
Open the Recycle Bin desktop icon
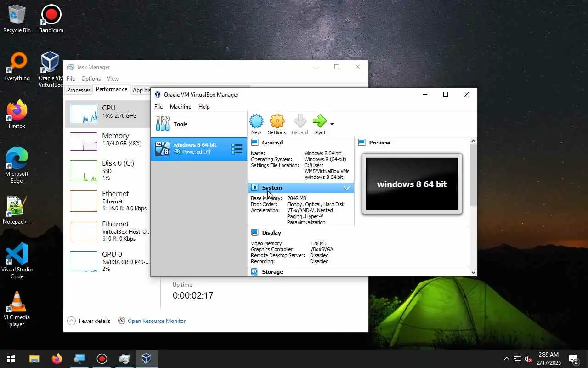[x=17, y=19]
